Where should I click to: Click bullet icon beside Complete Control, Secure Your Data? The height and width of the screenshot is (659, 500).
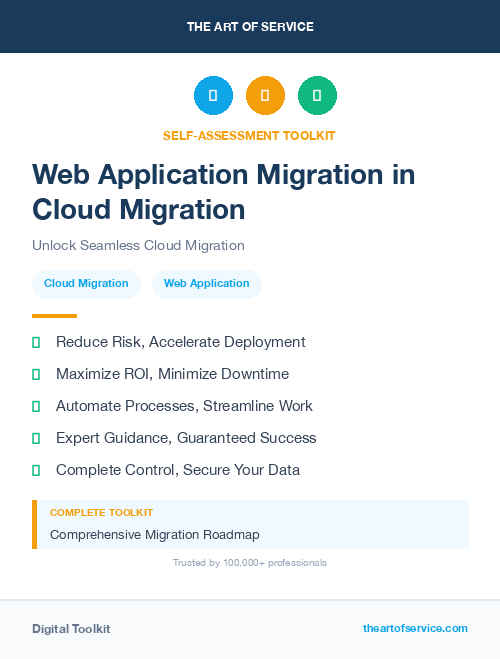point(36,470)
